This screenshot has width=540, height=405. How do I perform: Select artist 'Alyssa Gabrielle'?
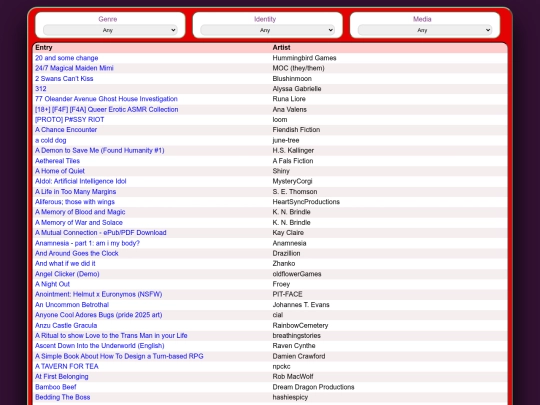297,89
